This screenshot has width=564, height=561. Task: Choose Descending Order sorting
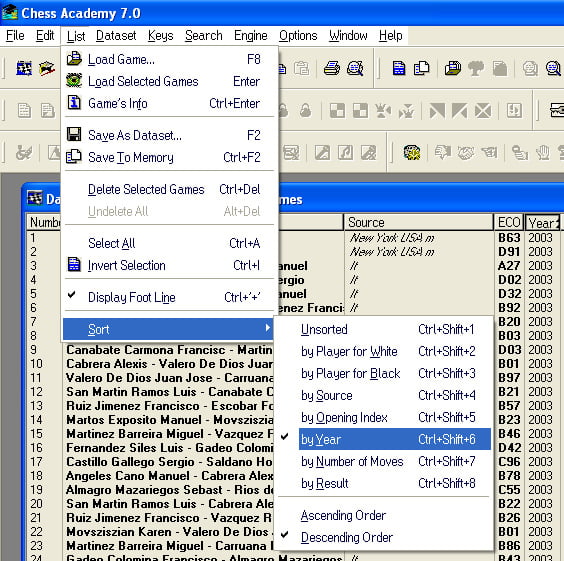point(385,537)
